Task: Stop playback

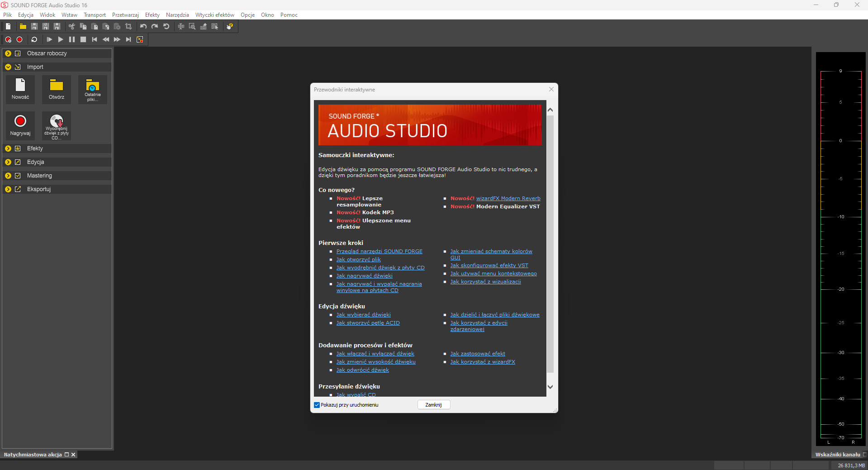Action: tap(83, 39)
